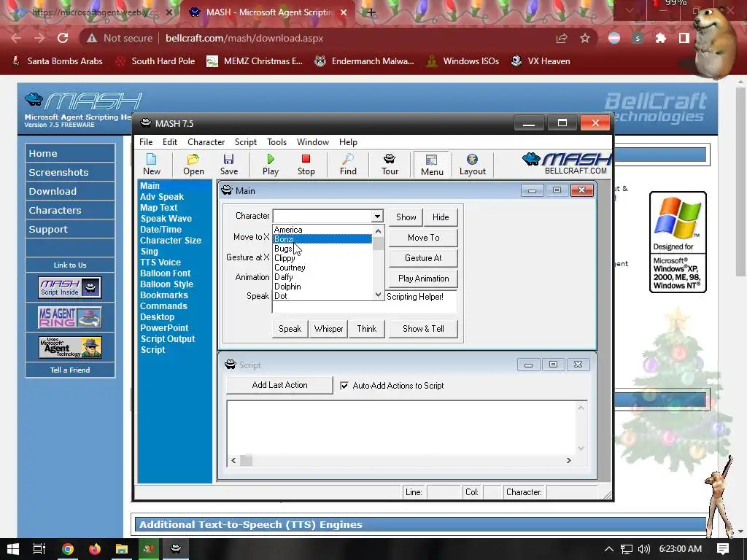The height and width of the screenshot is (560, 747).
Task: Open the Help menu
Action: click(x=348, y=142)
